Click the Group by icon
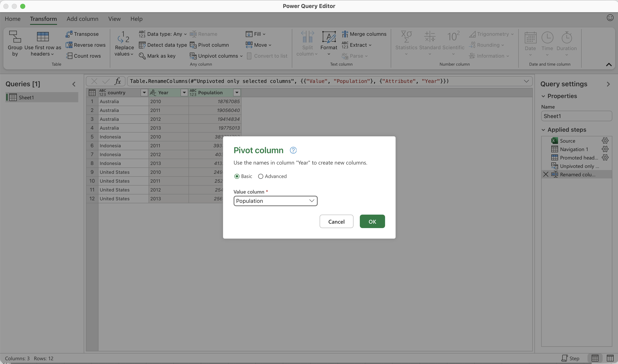This screenshot has width=618, height=364. [x=15, y=37]
